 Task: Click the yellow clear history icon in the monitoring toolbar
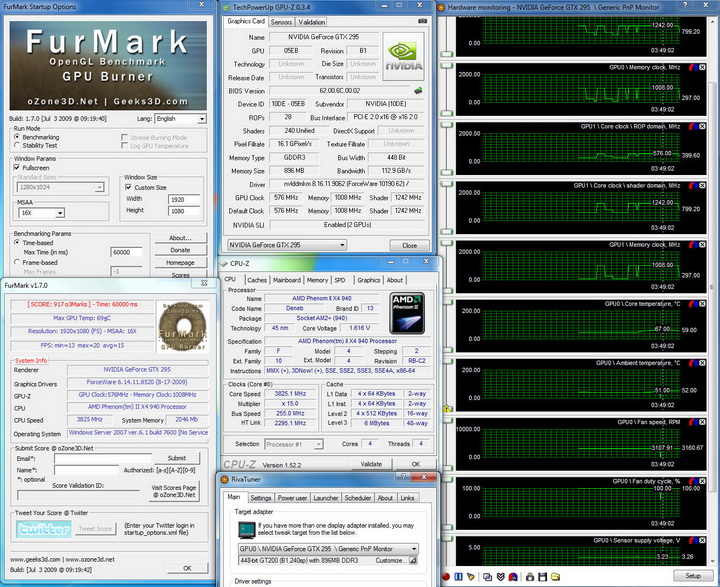pos(471,576)
